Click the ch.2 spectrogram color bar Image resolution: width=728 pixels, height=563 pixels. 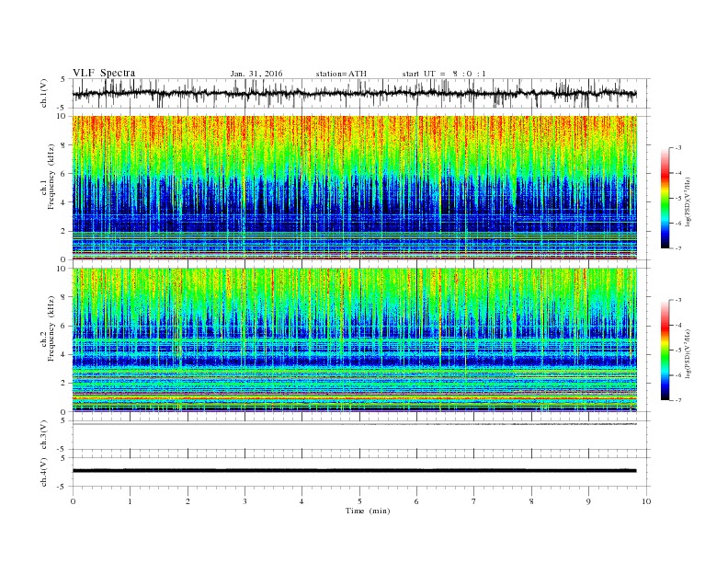point(665,350)
